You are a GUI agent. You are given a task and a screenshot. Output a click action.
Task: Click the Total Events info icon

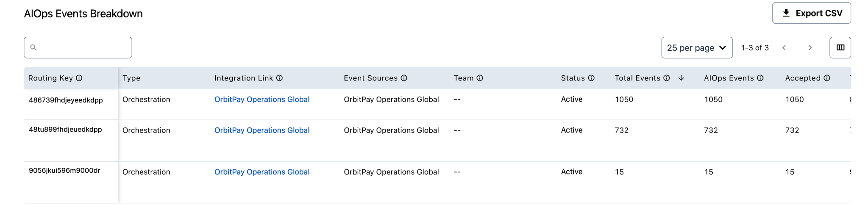point(667,78)
